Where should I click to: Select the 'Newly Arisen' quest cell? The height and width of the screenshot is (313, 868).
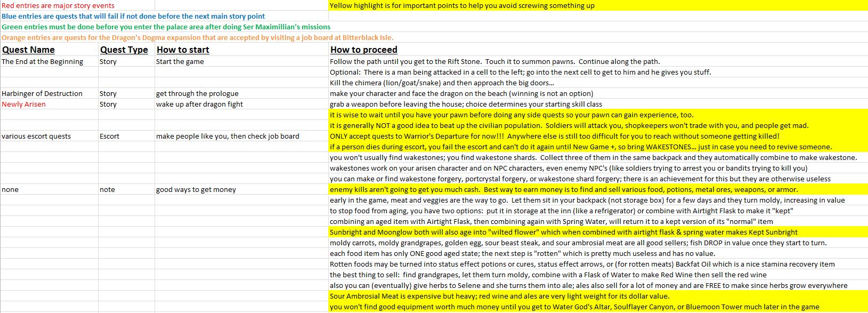point(50,104)
